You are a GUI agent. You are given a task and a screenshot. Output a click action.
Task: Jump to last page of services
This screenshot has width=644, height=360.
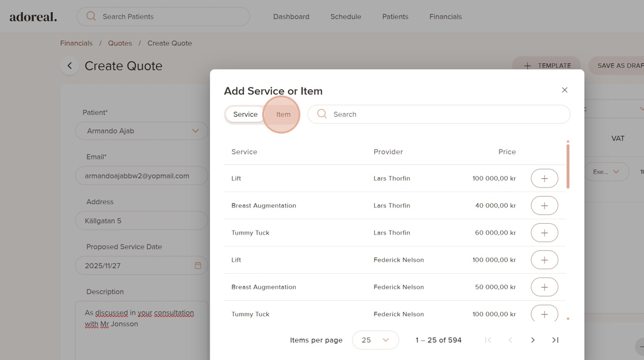[555, 340]
